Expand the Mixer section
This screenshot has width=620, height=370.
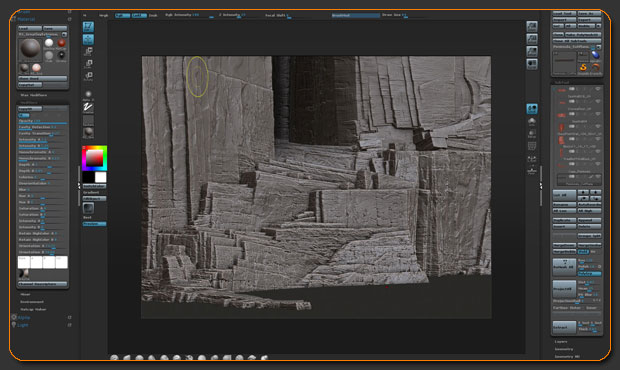pyautogui.click(x=25, y=294)
